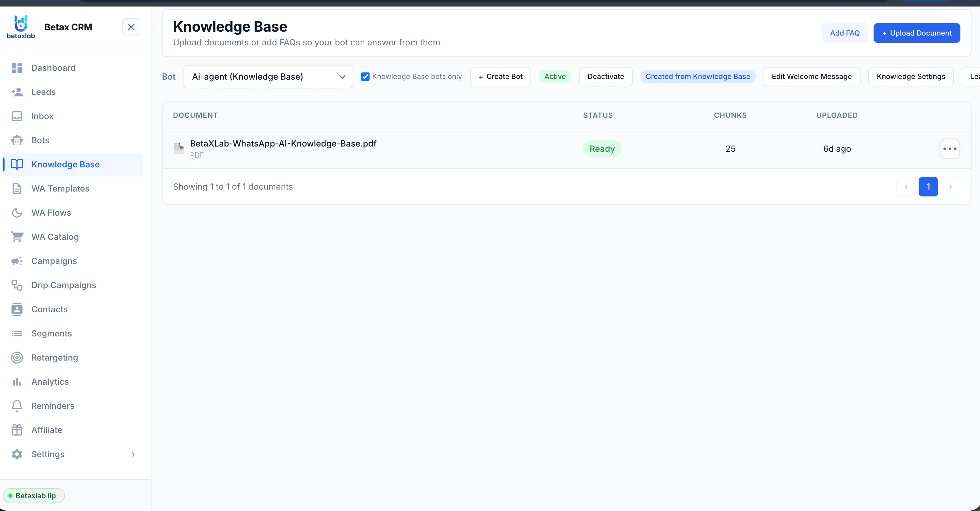Click the betaxlab logo
Viewport: 980px width, 511px height.
click(21, 27)
